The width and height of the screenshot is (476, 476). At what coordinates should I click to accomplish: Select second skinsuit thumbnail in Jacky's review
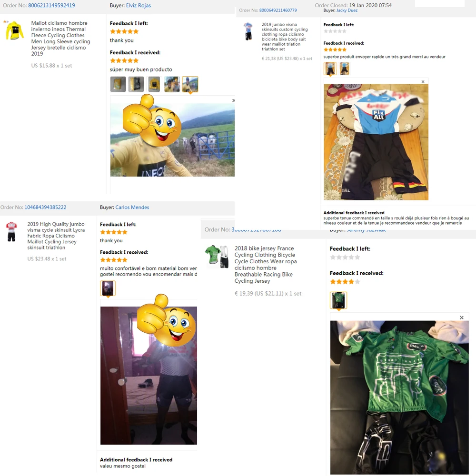click(344, 69)
